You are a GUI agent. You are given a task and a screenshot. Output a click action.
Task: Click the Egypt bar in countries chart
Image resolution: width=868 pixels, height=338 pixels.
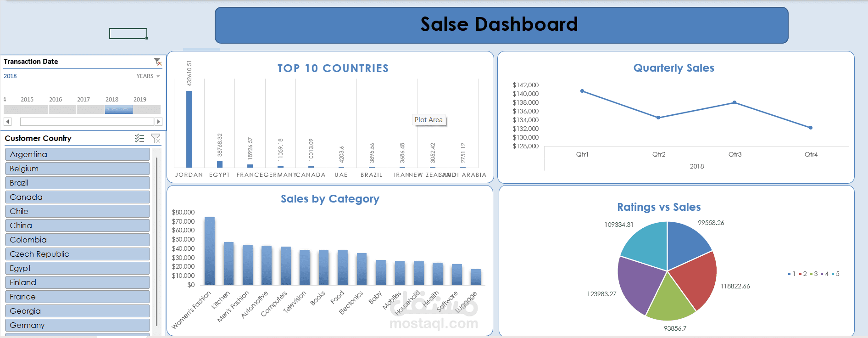coord(220,164)
